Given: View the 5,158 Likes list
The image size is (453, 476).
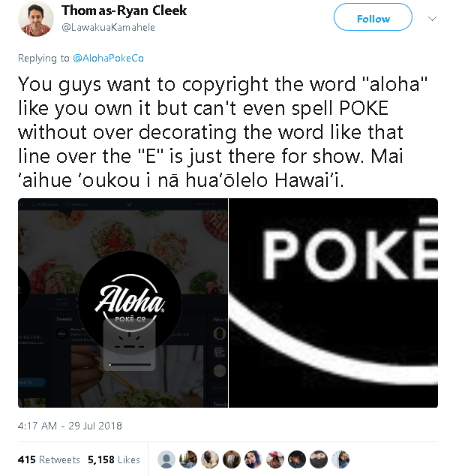Looking at the screenshot, I should [114, 459].
